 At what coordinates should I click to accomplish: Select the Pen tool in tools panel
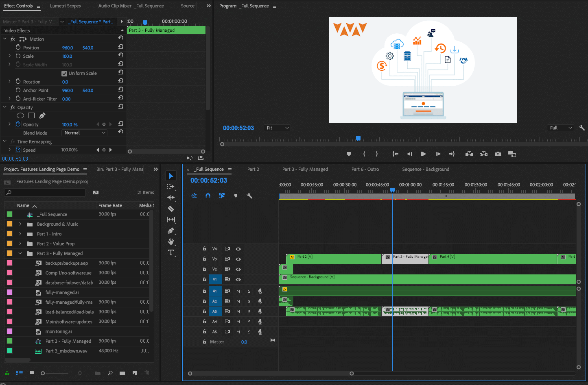171,231
